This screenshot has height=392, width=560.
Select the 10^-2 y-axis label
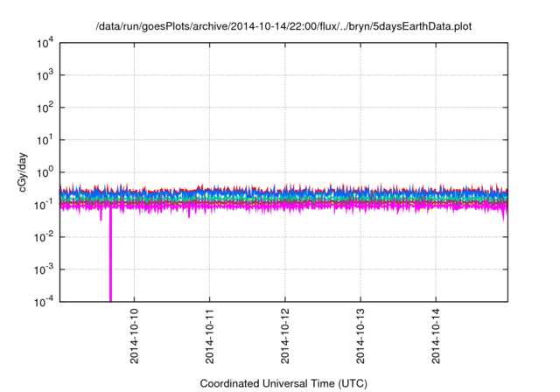coord(45,237)
